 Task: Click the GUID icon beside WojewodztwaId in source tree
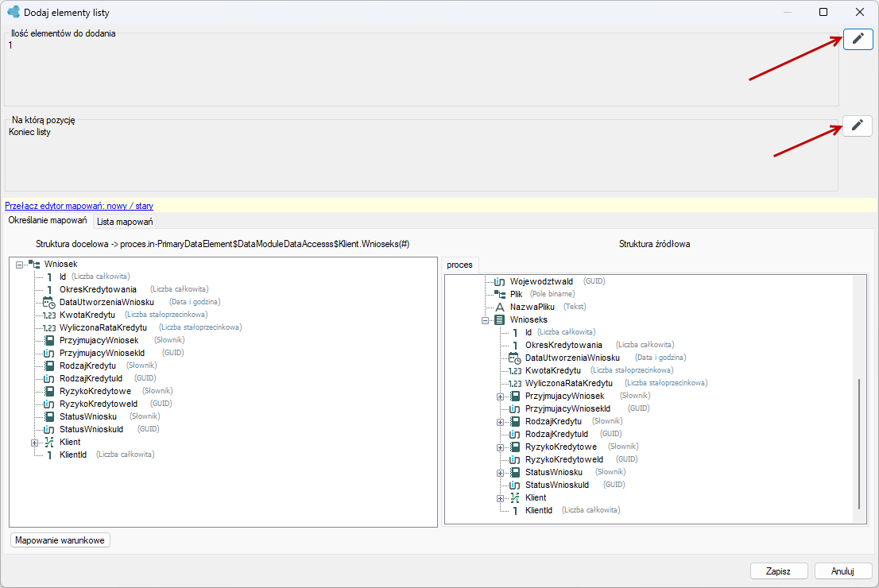click(499, 281)
